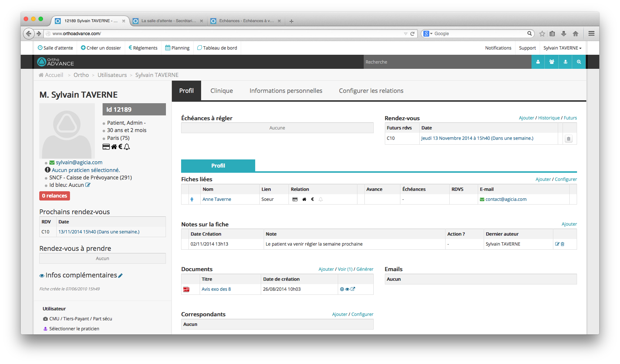Click the group of people search icon

tap(551, 62)
